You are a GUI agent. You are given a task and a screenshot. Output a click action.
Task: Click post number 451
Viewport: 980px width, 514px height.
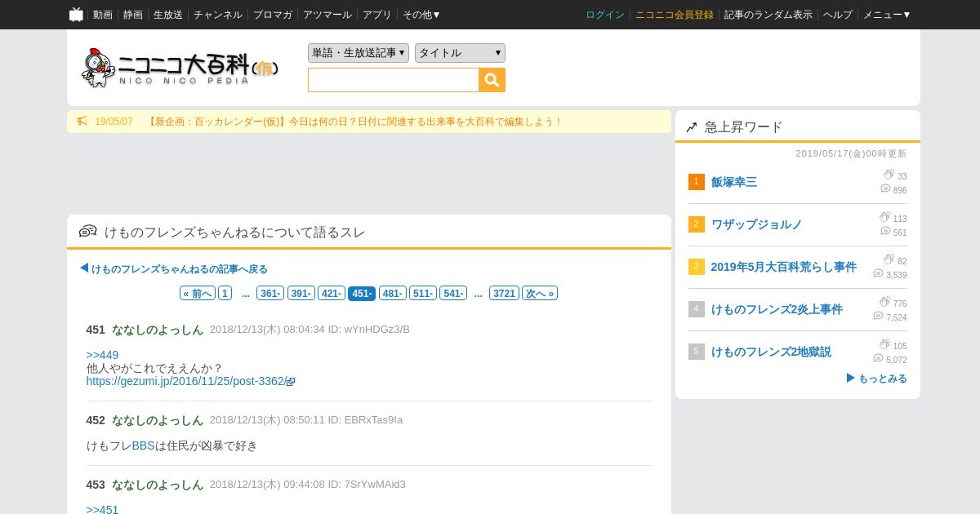point(96,330)
